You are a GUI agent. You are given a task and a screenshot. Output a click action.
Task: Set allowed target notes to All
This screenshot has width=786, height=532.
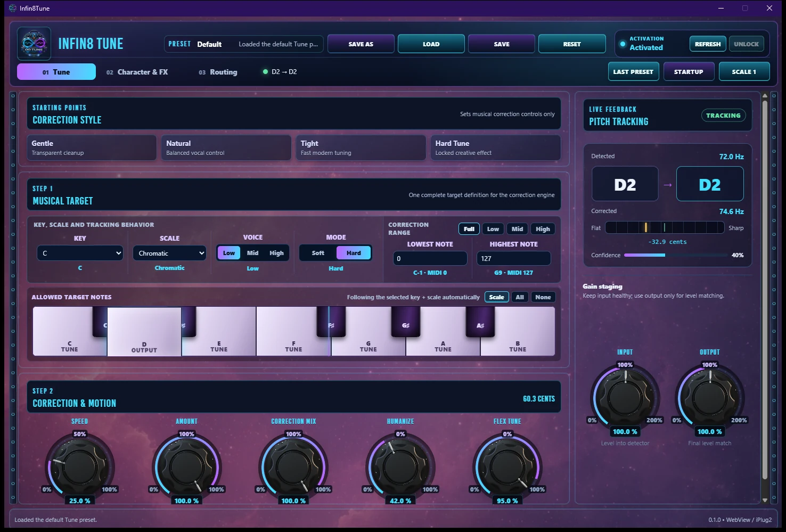point(520,297)
